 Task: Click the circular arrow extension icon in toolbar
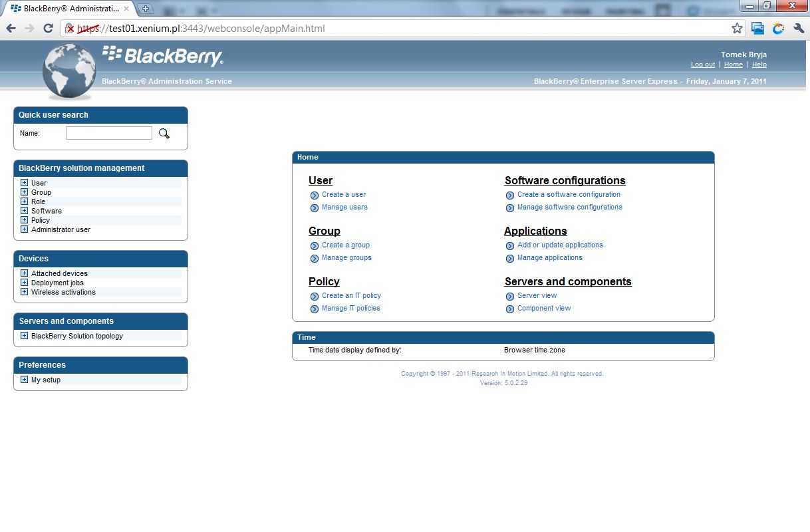point(778,28)
